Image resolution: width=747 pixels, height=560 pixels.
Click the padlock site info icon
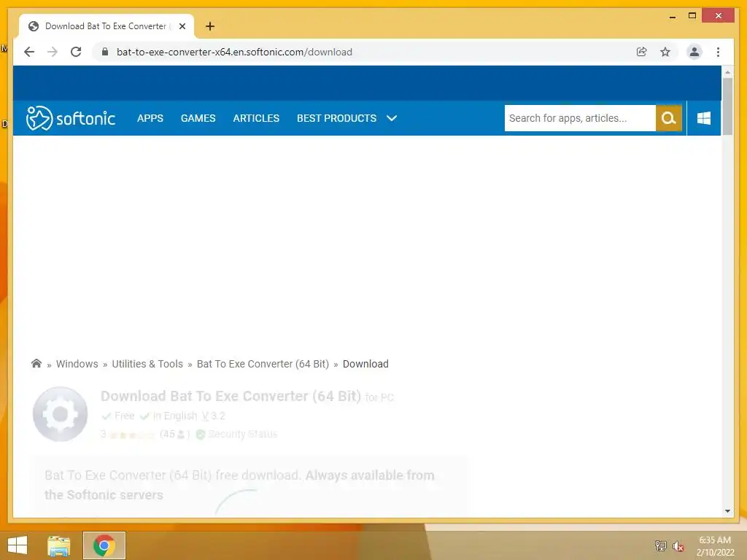(105, 52)
